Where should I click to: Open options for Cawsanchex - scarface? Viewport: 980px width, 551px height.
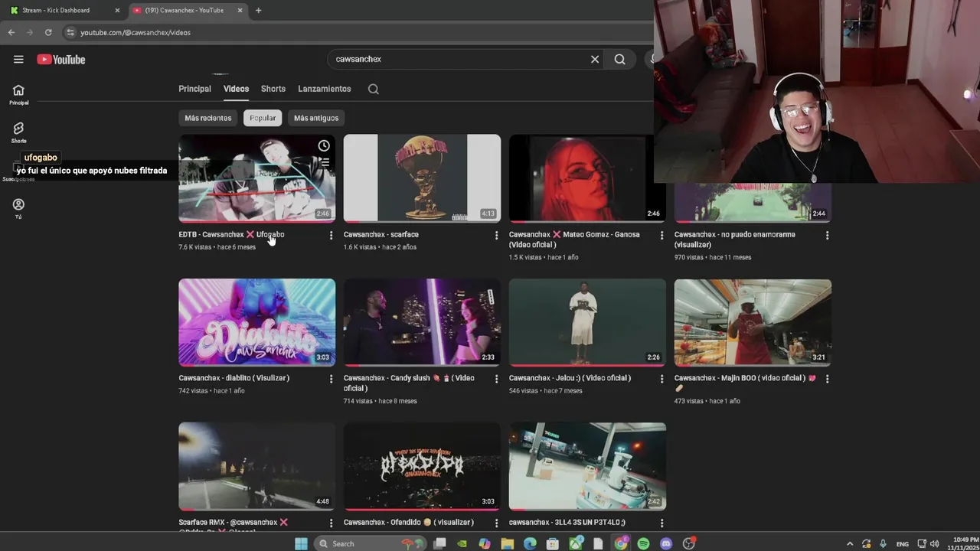pos(496,236)
